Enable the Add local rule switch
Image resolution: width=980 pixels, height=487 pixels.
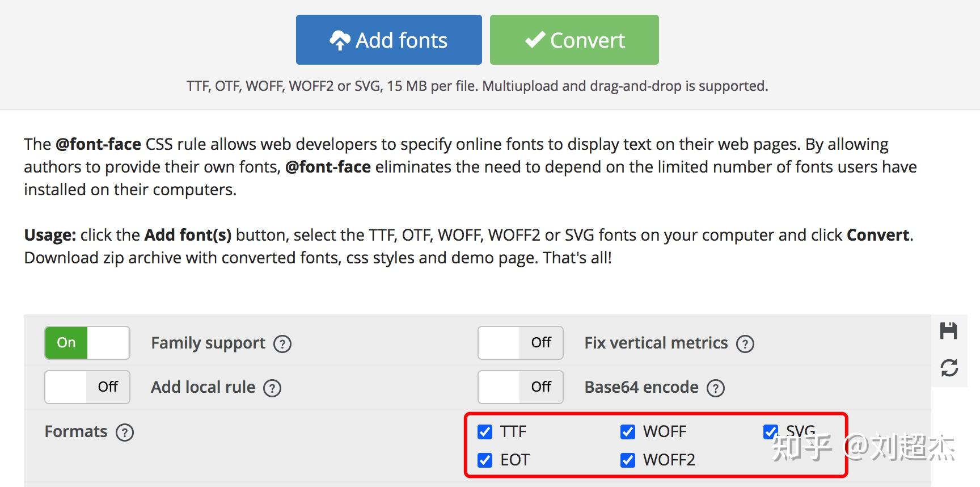click(x=87, y=387)
